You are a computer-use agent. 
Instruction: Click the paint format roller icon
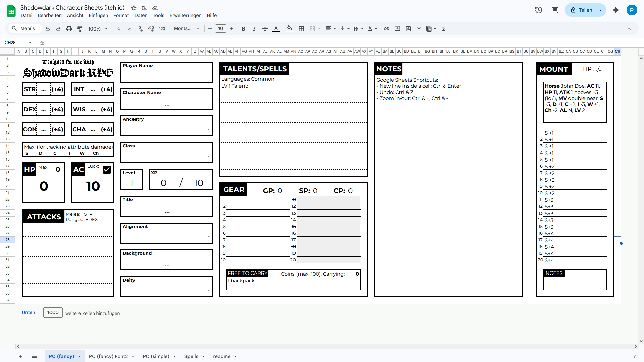click(x=79, y=29)
